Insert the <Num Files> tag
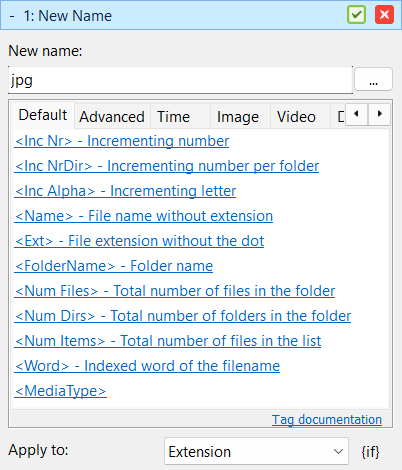 pos(175,291)
